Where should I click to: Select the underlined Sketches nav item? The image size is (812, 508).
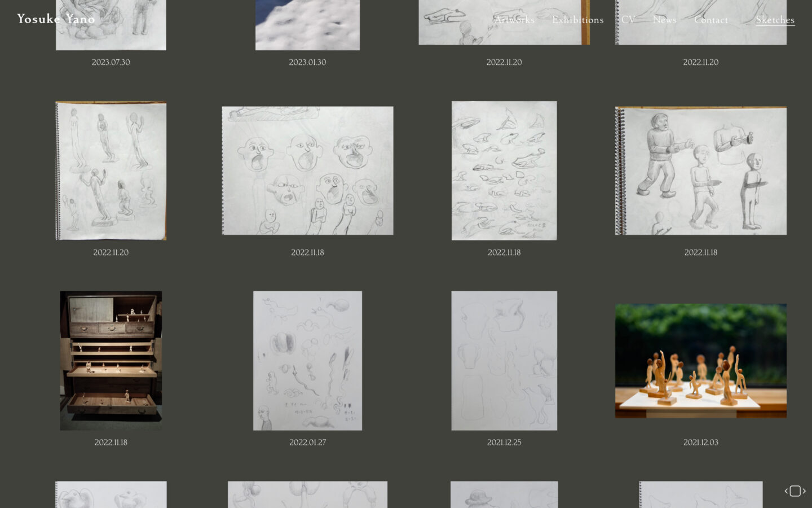pos(775,20)
